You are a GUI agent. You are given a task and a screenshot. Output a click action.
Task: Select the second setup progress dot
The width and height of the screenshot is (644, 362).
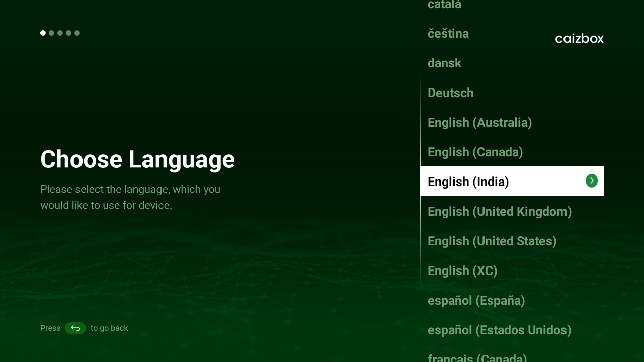[51, 33]
